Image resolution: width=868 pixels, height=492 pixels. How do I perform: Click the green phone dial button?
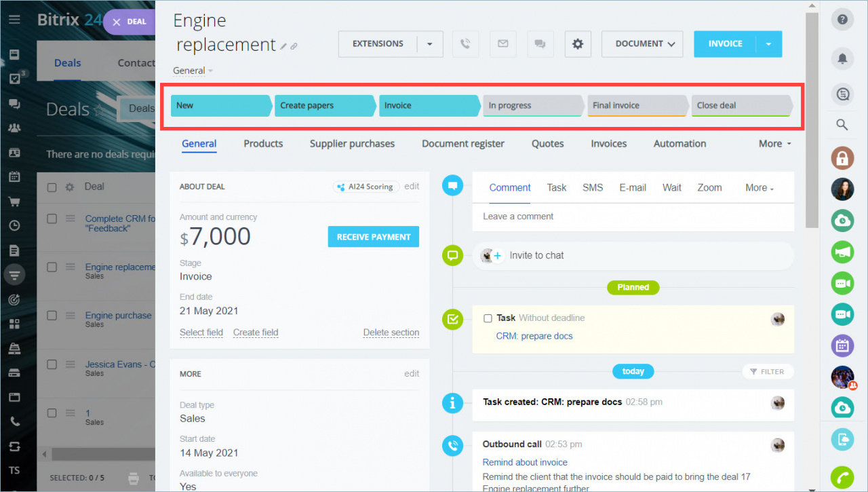click(x=842, y=477)
